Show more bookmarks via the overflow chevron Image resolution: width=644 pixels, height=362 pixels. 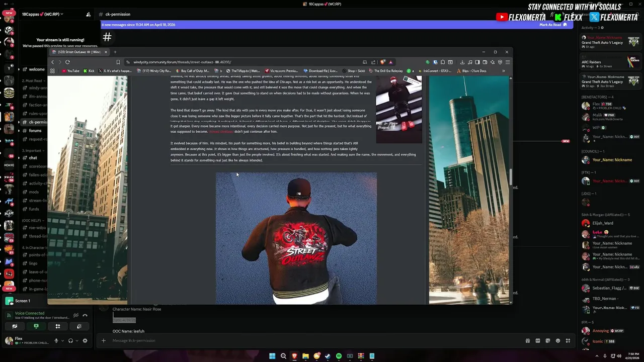(503, 71)
